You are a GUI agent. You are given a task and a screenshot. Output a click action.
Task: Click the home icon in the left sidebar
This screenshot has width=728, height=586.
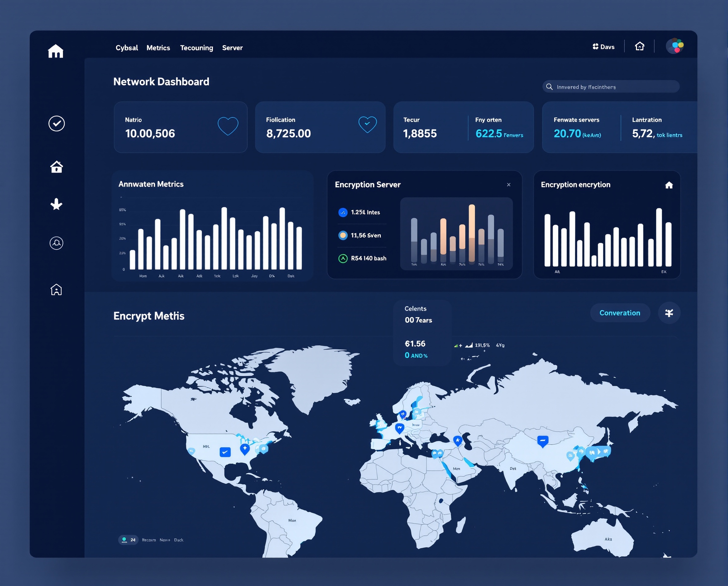pos(57,166)
